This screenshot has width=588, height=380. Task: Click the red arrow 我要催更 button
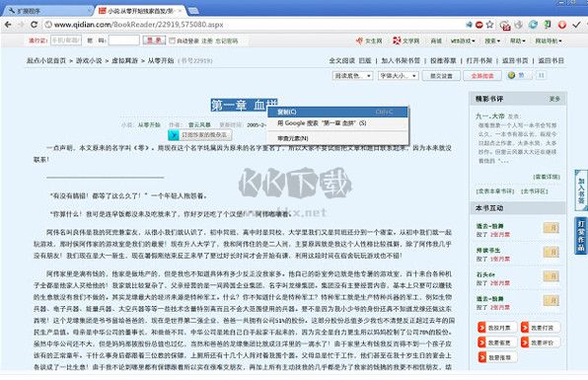pyautogui.click(x=497, y=342)
